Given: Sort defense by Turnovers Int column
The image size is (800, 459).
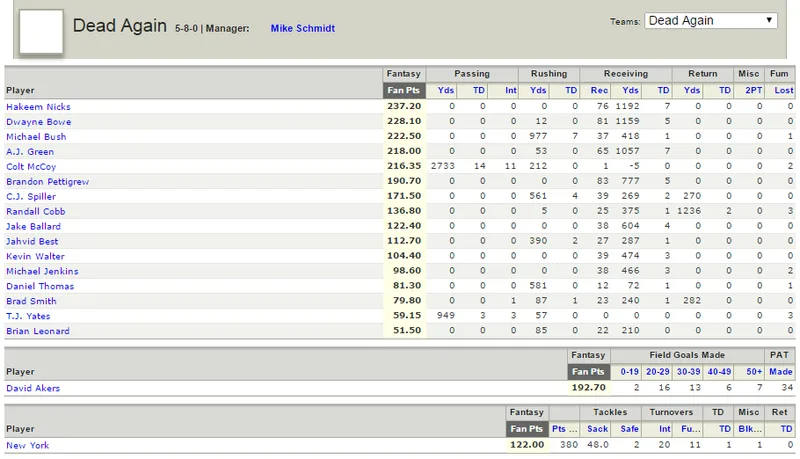Looking at the screenshot, I should 665,429.
